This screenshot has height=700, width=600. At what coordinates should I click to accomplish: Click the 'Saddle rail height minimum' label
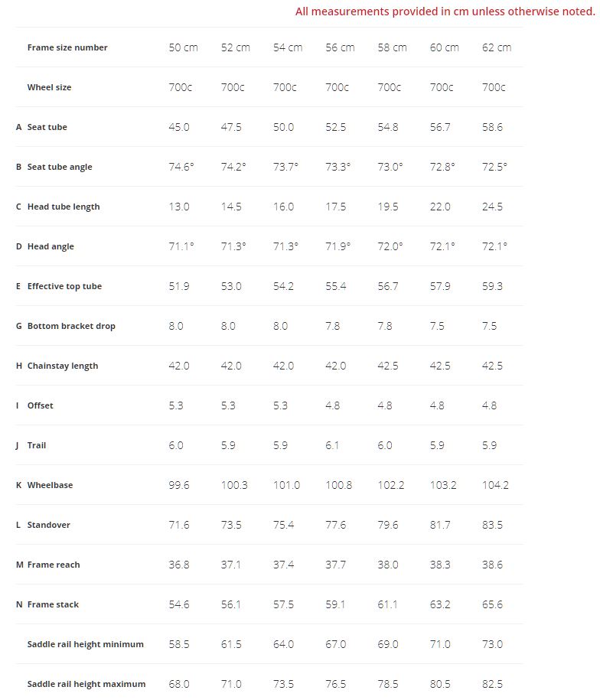[x=85, y=644]
